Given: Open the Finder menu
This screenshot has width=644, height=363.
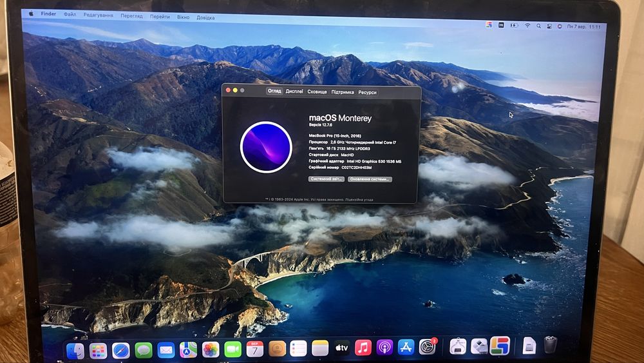Looking at the screenshot, I should click(x=48, y=14).
